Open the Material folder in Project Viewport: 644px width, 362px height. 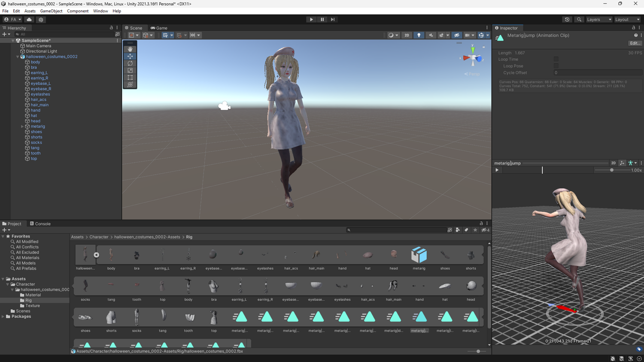[33, 295]
